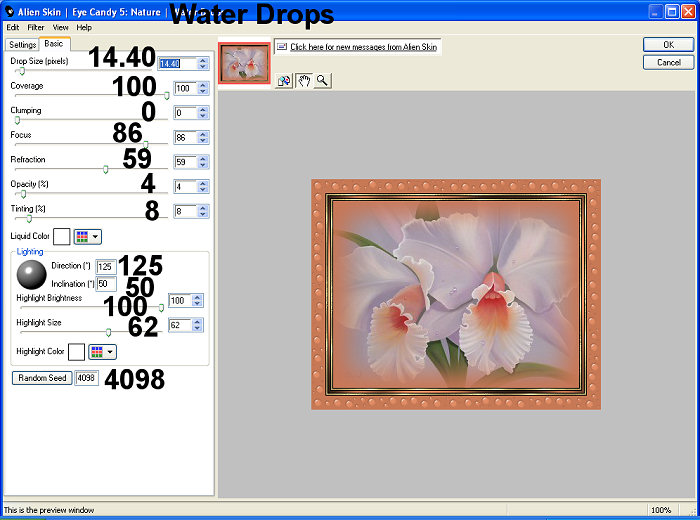Select the Hand pan tool
This screenshot has width=700, height=520.
(304, 81)
